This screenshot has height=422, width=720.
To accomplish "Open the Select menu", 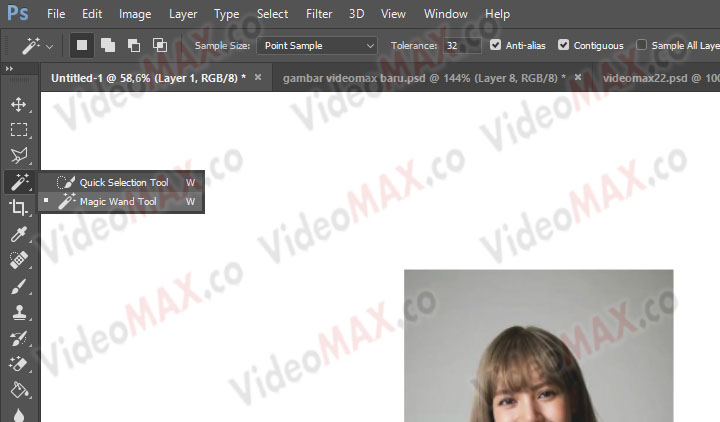I will (272, 14).
